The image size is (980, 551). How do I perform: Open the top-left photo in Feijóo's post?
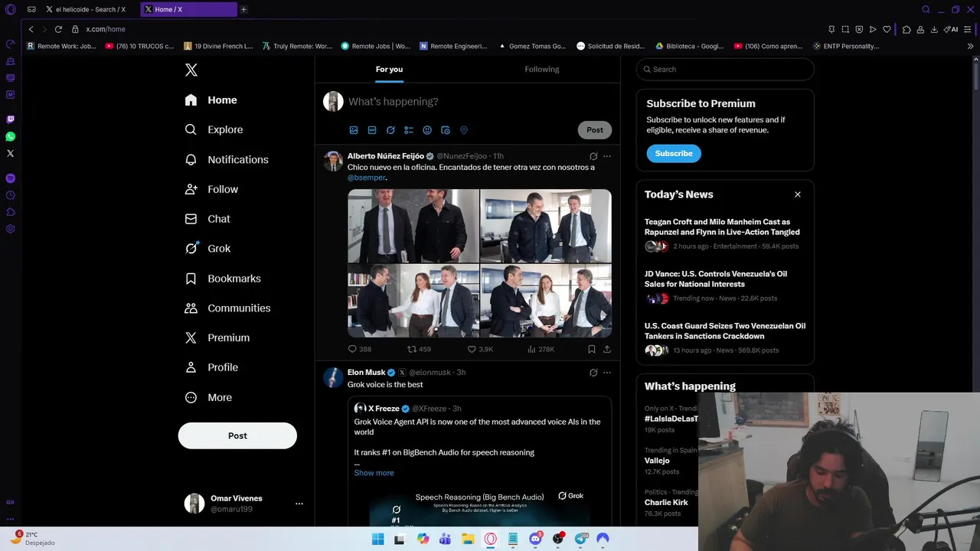413,226
